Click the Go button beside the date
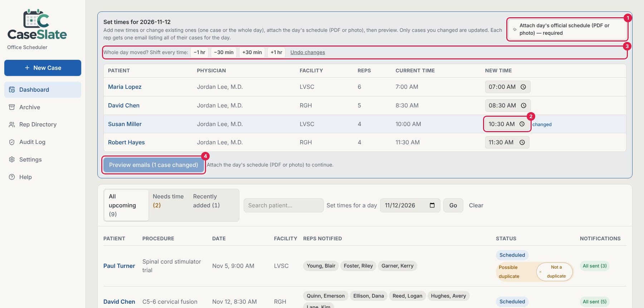Image resolution: width=644 pixels, height=308 pixels. tap(453, 205)
